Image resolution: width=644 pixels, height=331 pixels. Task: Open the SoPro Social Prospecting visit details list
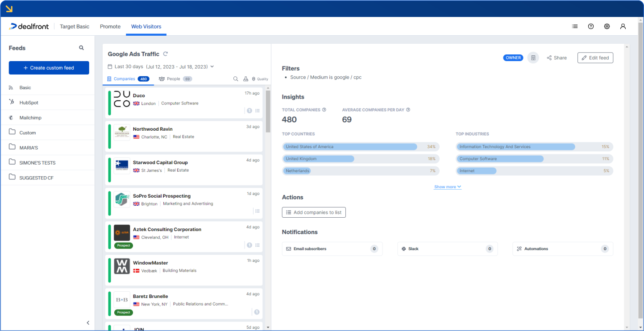258,211
